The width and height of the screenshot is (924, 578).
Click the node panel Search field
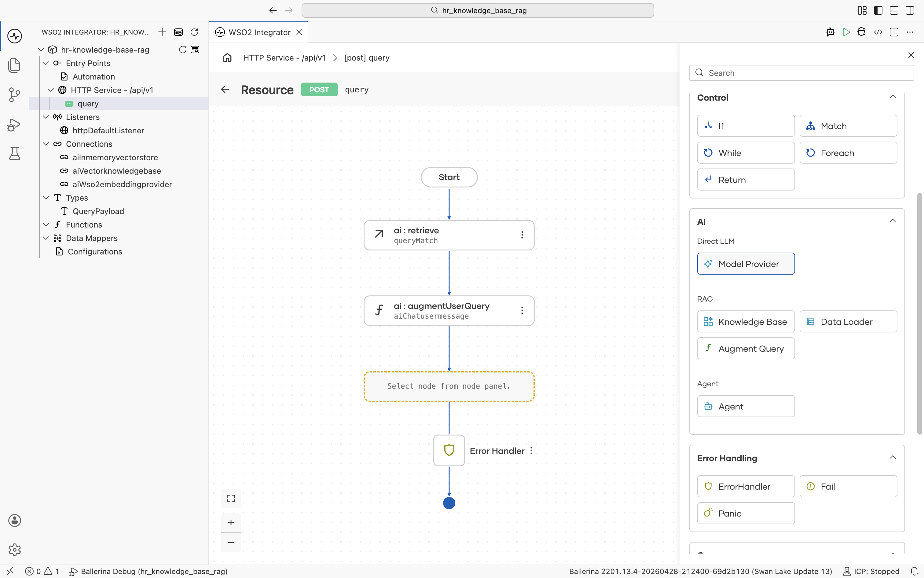[x=801, y=73]
